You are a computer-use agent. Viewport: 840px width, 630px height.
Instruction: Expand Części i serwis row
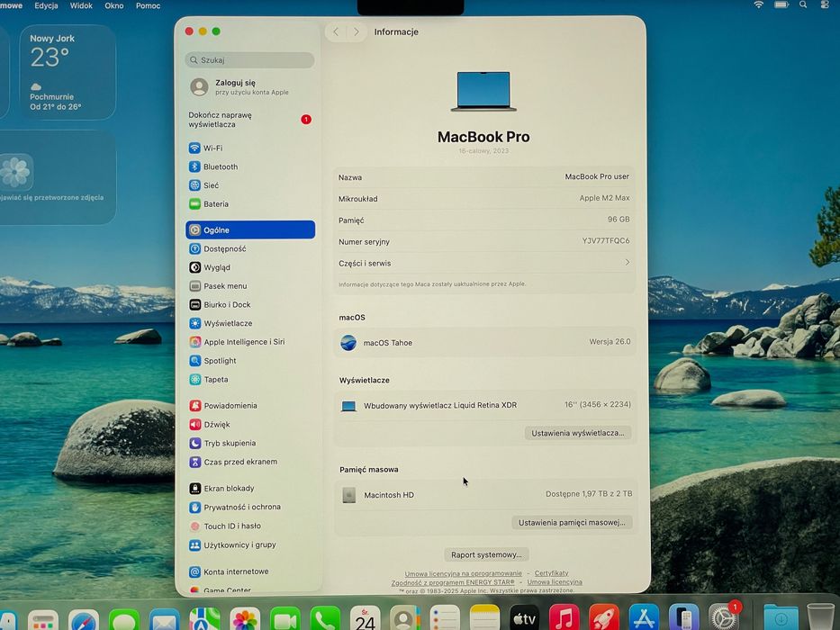click(x=484, y=263)
